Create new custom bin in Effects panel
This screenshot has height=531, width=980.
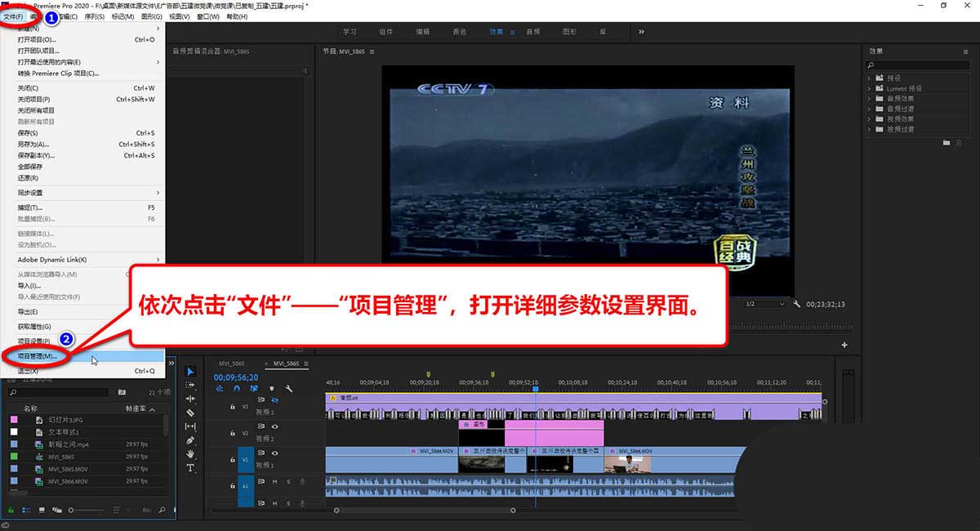click(x=947, y=142)
